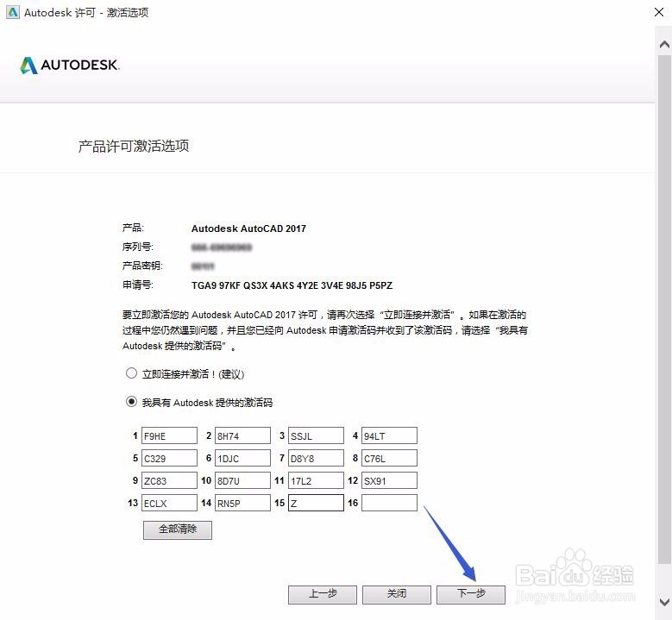Image resolution: width=672 pixels, height=620 pixels.
Task: Click the Autodesk title bar app icon
Action: 13,12
